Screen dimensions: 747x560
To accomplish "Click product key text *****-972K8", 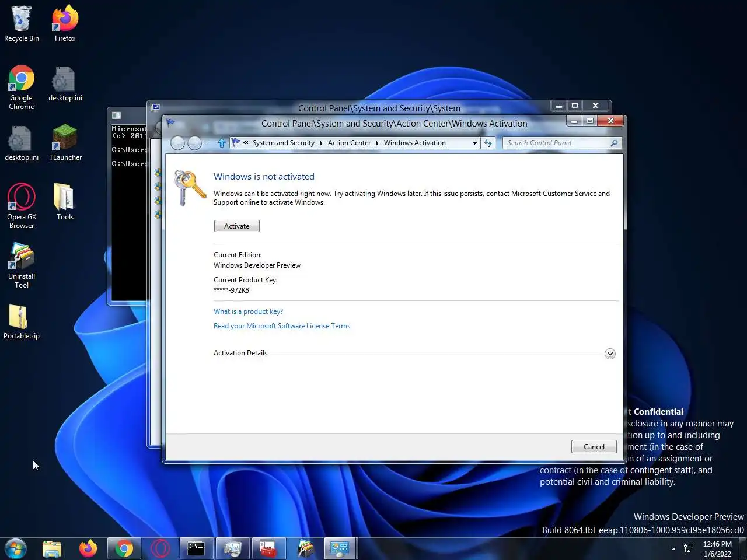I will pos(231,290).
